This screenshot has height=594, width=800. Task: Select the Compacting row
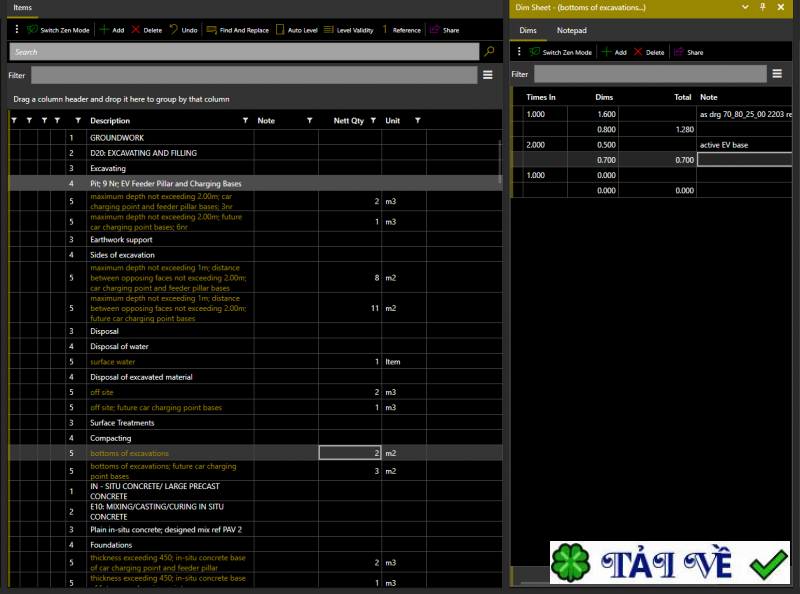[x=255, y=438]
